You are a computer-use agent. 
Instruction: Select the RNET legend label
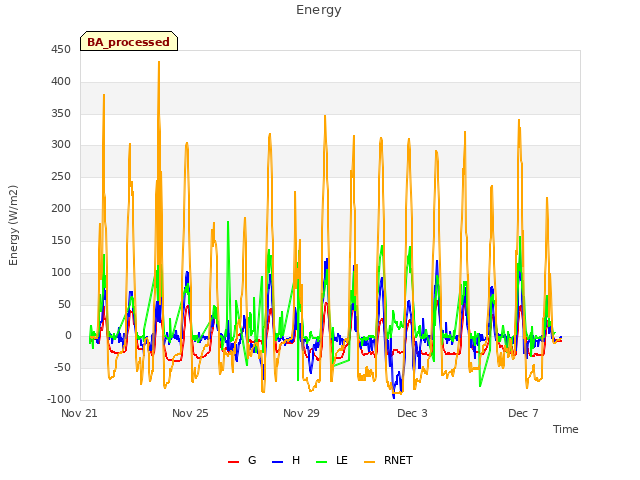pyautogui.click(x=398, y=460)
